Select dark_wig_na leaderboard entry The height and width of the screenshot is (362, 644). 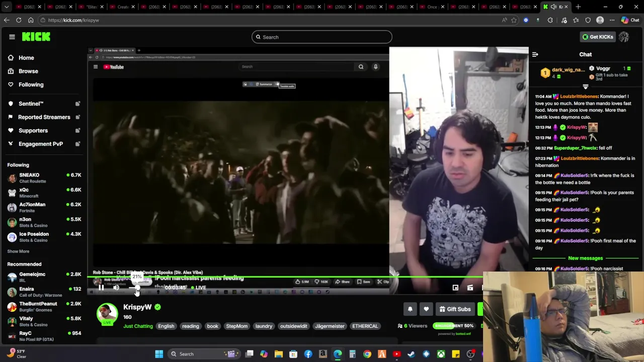[x=562, y=73]
